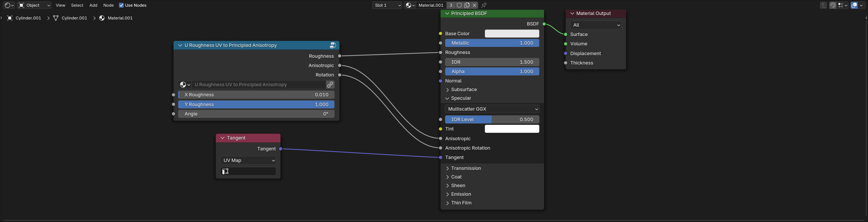Click the IOR value field
The height and width of the screenshot is (222, 868).
tap(492, 62)
